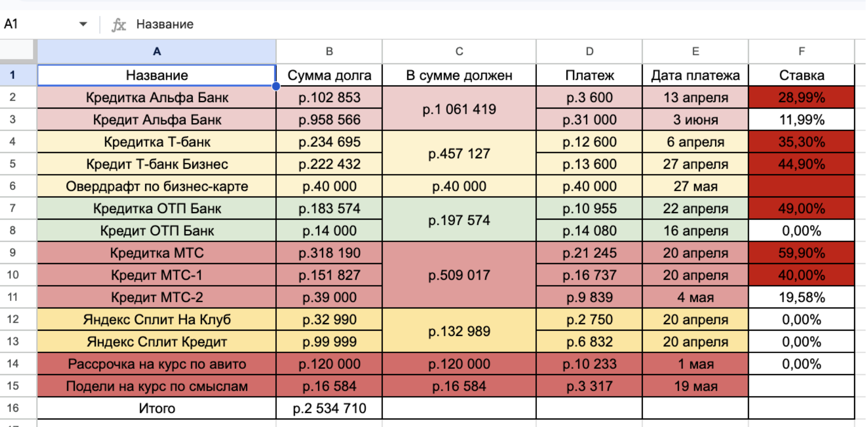This screenshot has width=868, height=427.
Task: Select the debt amount р.958 566
Action: (x=329, y=120)
